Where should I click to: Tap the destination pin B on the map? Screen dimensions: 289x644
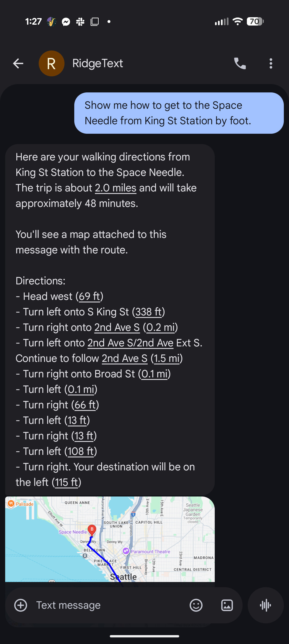pos(92,529)
